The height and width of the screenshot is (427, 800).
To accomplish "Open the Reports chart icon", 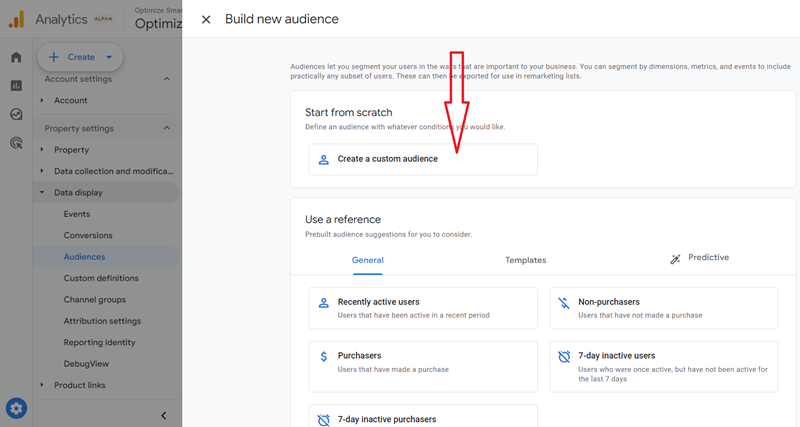I will (16, 86).
